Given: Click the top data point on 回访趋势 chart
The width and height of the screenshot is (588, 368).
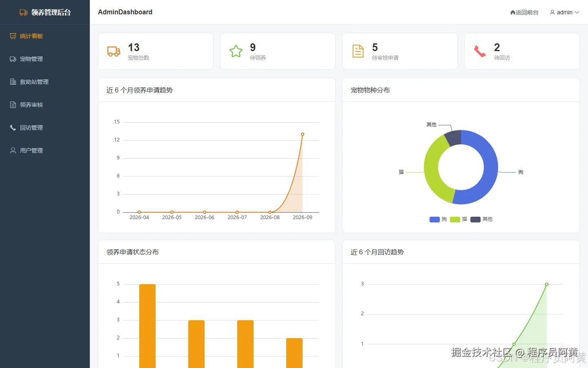Looking at the screenshot, I should (x=547, y=284).
